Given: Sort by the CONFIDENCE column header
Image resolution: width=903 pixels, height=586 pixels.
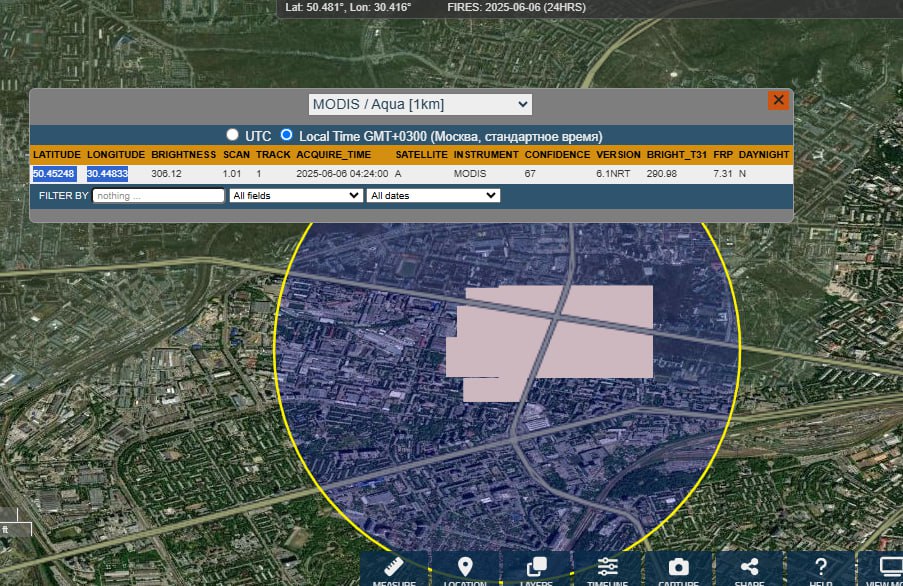Looking at the screenshot, I should coord(557,155).
